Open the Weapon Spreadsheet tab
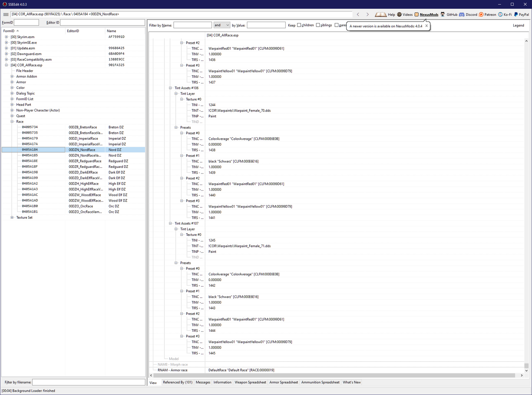The image size is (532, 395). [x=250, y=382]
